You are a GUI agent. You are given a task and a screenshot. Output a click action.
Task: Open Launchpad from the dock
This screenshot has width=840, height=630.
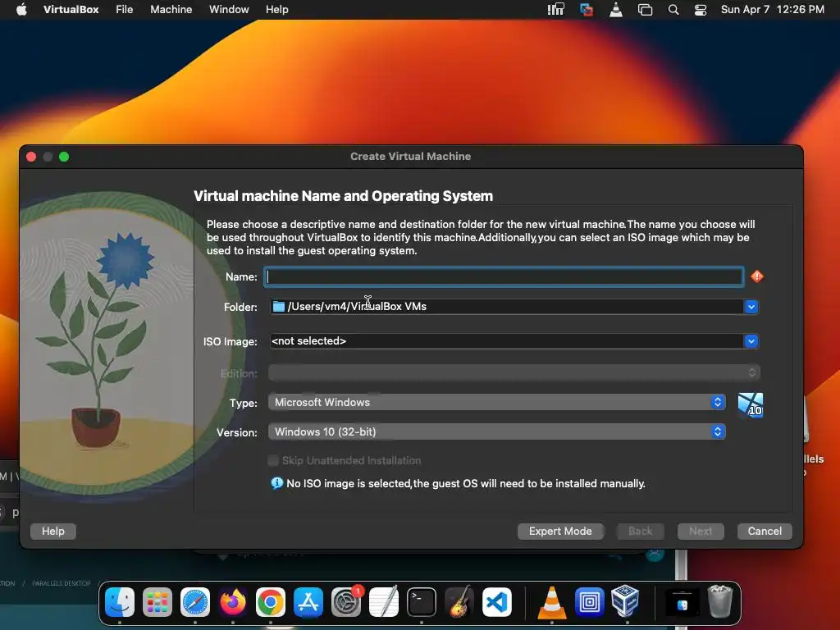click(157, 602)
